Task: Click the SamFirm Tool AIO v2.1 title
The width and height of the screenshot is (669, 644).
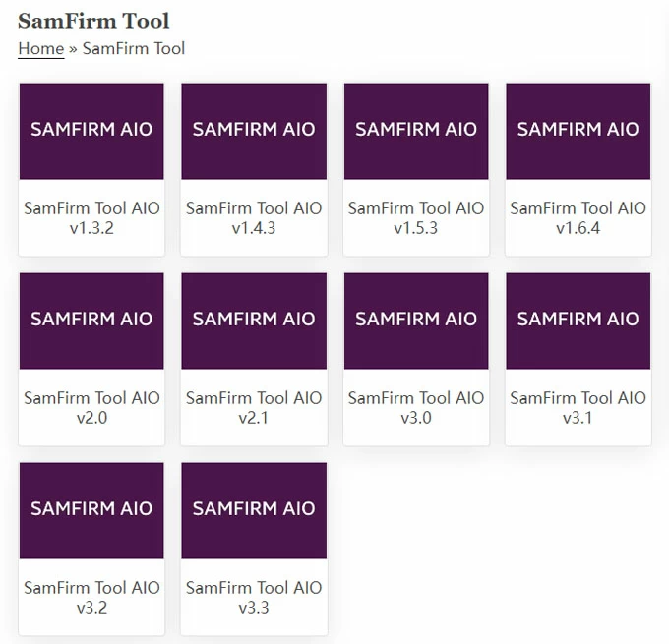Action: (254, 408)
